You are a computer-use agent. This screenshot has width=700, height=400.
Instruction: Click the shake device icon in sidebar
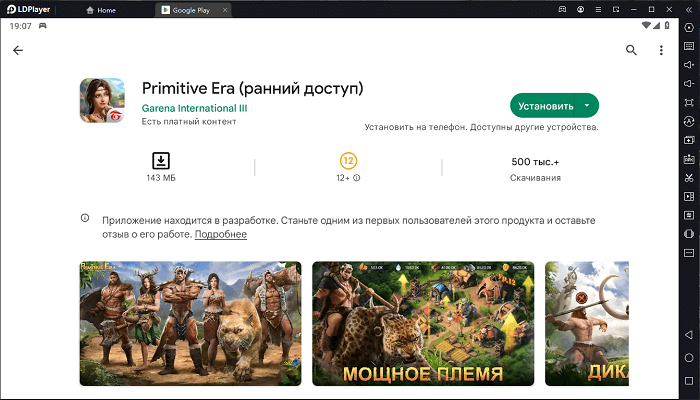[x=689, y=234]
